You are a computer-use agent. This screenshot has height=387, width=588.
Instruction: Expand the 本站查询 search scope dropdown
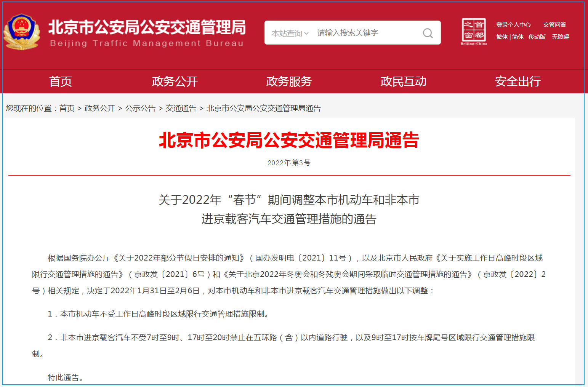(x=290, y=33)
